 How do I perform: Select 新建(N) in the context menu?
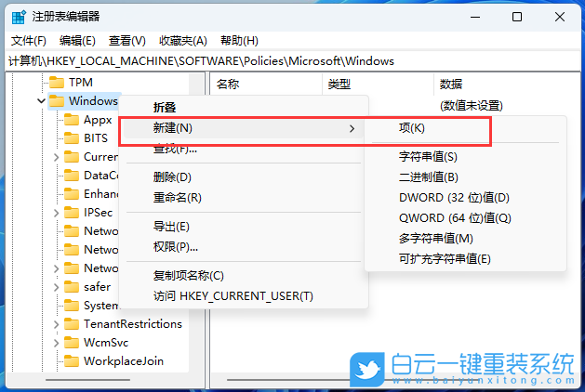[x=244, y=128]
